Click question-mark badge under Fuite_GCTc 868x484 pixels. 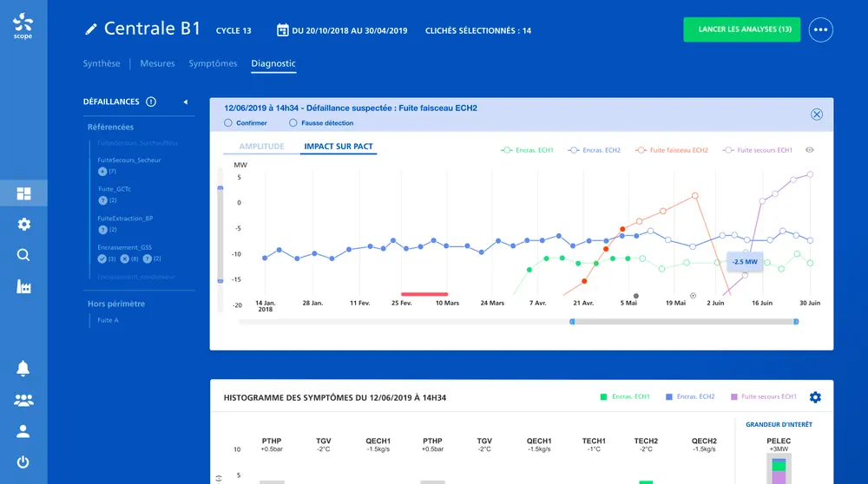click(102, 200)
